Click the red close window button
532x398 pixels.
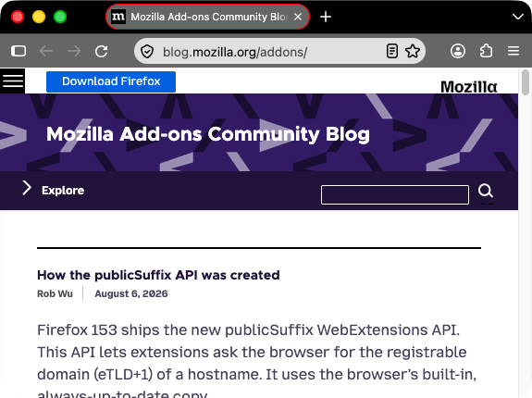tap(18, 17)
